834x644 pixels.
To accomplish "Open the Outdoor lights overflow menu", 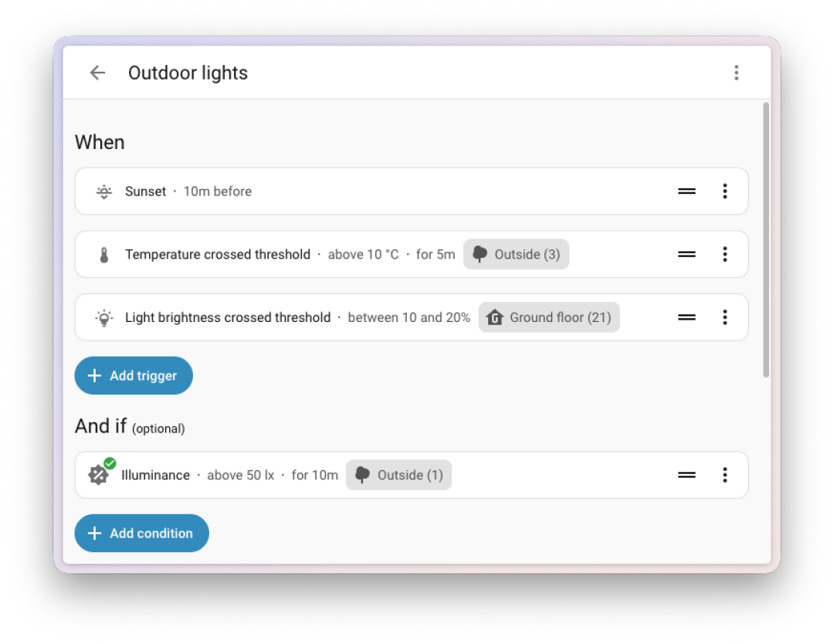I will [736, 73].
